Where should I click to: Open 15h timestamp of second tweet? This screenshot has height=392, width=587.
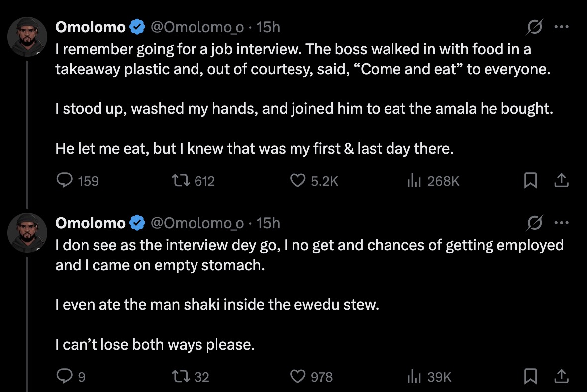coord(268,223)
